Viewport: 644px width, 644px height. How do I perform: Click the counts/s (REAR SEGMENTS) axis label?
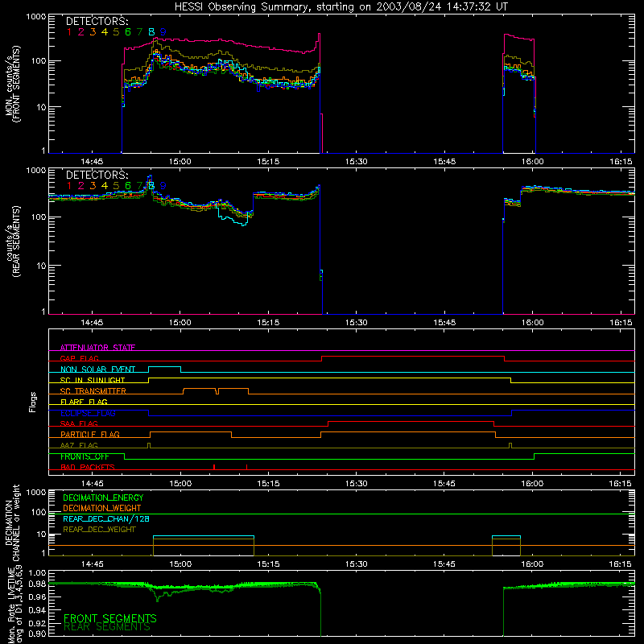coord(12,242)
